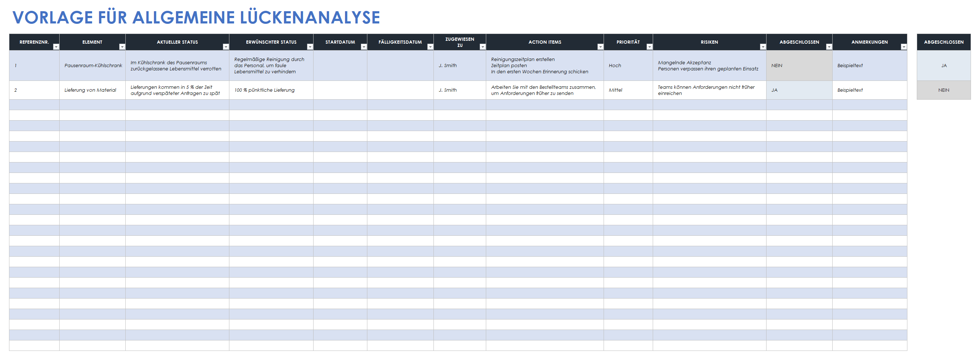Open the AKTUELLER STATUS filter dropdown
980x361 pixels.
click(226, 47)
